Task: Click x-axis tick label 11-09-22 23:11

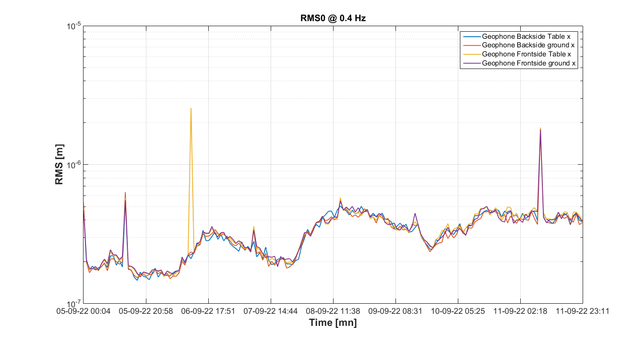Action: pyautogui.click(x=583, y=311)
